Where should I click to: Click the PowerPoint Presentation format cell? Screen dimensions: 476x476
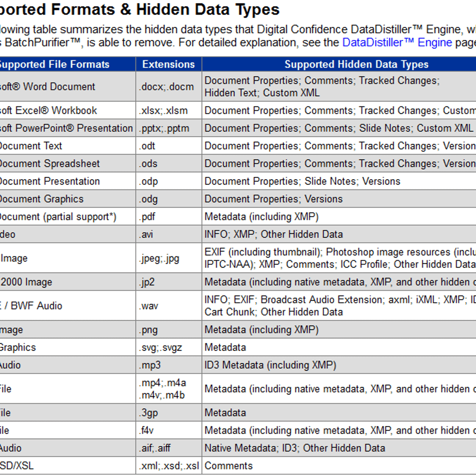tap(68, 128)
